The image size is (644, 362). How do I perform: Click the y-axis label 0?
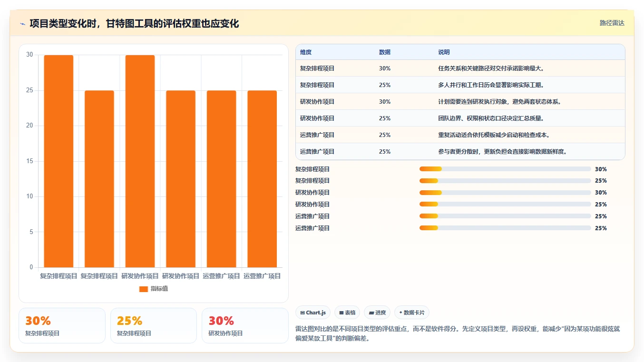[31, 267]
